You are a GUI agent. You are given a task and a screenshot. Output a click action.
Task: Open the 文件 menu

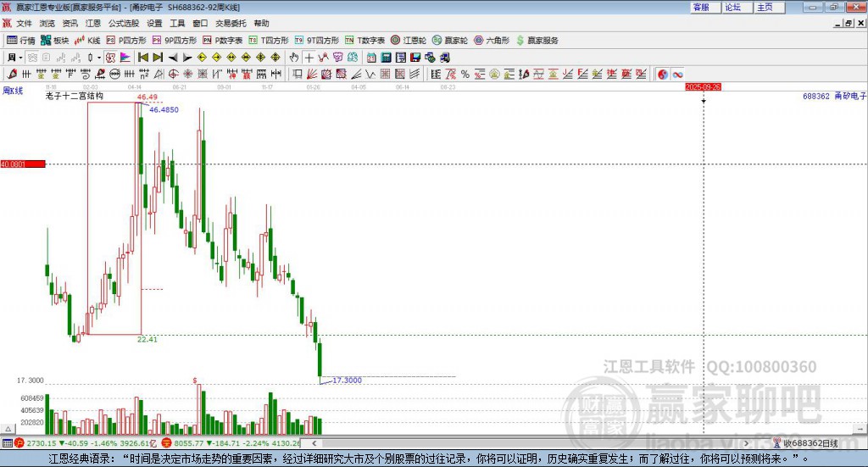[x=24, y=23]
